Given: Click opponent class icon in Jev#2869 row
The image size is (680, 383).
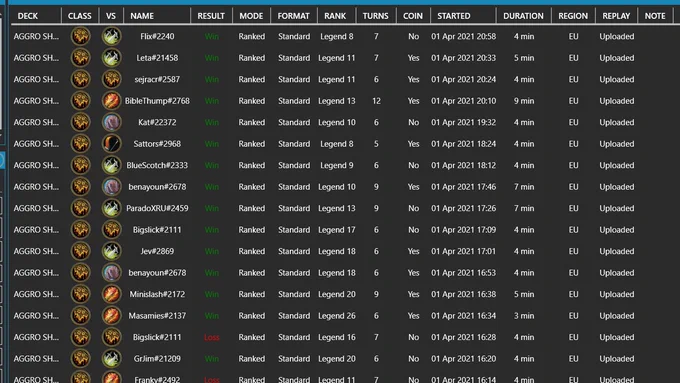Looking at the screenshot, I should 111,251.
